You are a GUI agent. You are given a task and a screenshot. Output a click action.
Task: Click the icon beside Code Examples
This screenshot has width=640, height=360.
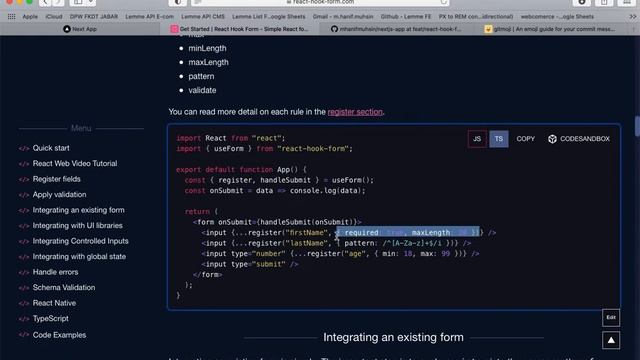[x=24, y=335]
